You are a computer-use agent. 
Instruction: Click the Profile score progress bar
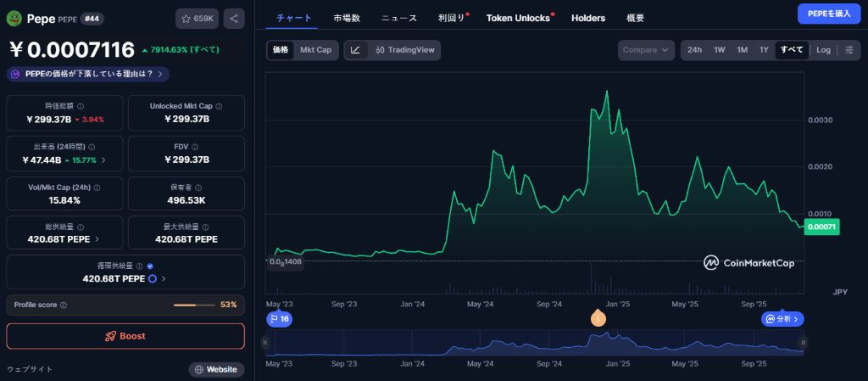[x=194, y=305]
